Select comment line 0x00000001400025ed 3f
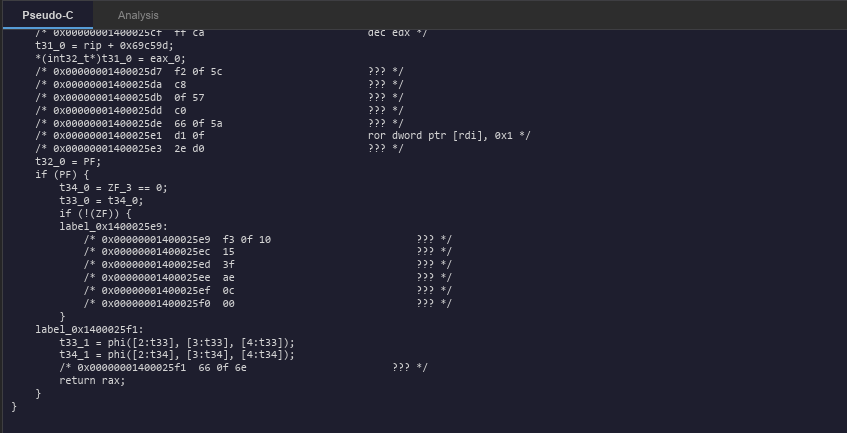The image size is (847, 433). pyautogui.click(x=268, y=264)
